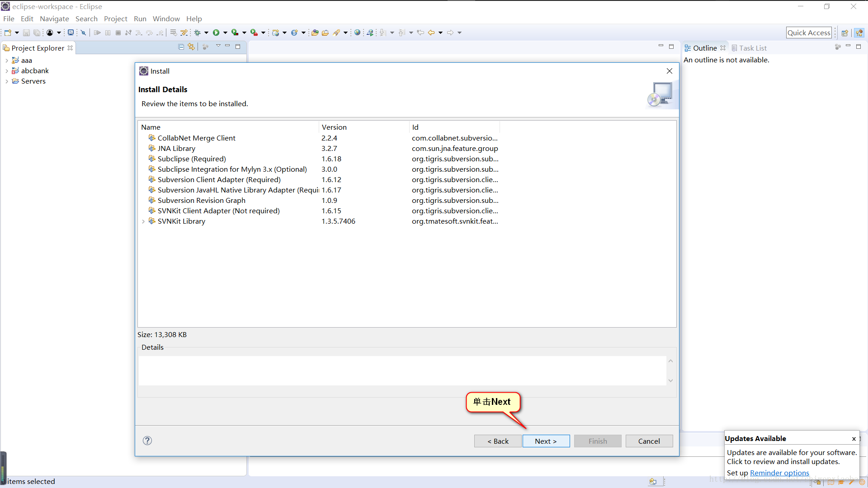Screen dimensions: 868x488
Task: Click the Reminder options link
Action: pyautogui.click(x=779, y=473)
